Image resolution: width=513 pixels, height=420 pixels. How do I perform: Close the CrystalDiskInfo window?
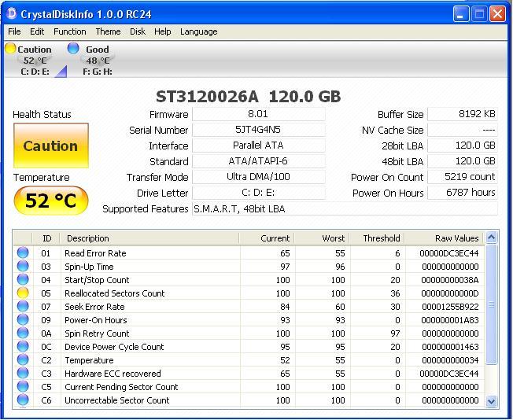click(x=497, y=14)
